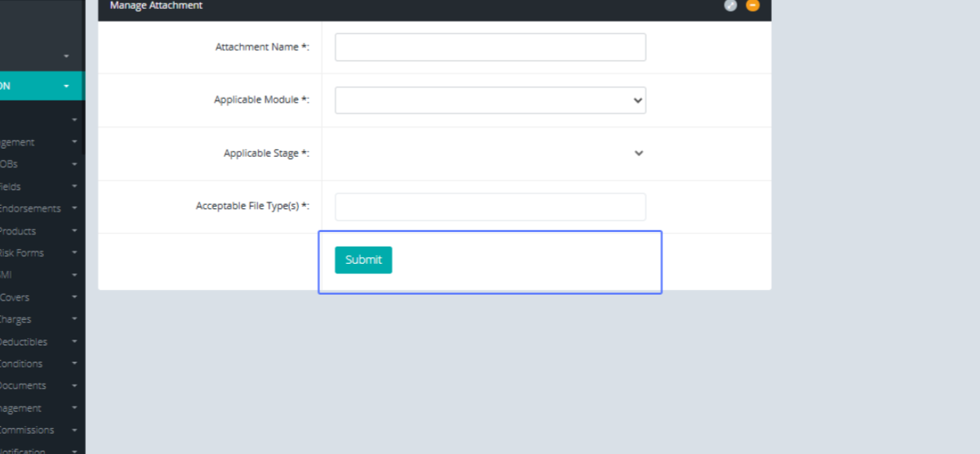
Task: Open the Products sidebar menu
Action: (18, 231)
